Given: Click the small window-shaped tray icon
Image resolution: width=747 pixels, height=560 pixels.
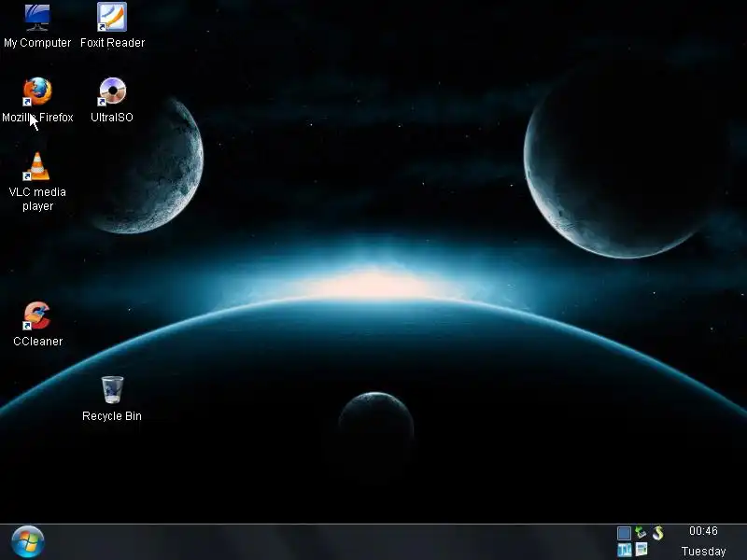Looking at the screenshot, I should coord(641,550).
